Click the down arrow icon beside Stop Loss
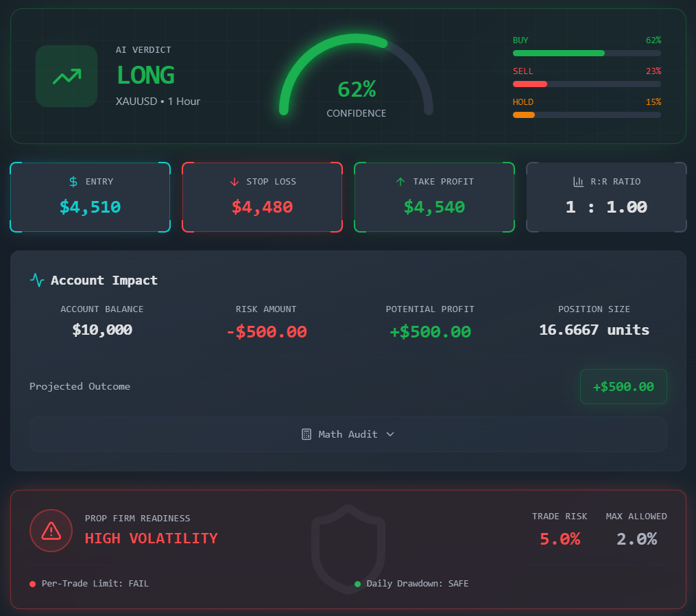The height and width of the screenshot is (616, 696). coord(235,181)
